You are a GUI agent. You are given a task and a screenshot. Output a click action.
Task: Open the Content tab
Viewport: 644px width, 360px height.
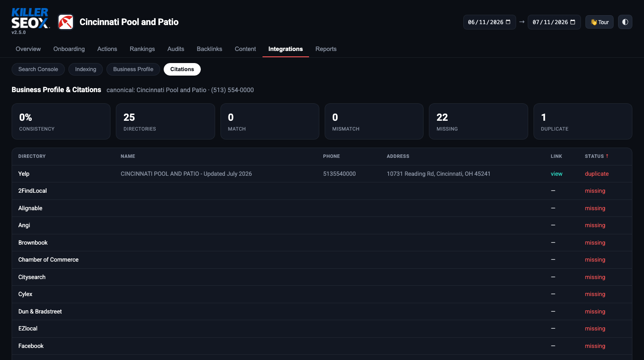246,49
